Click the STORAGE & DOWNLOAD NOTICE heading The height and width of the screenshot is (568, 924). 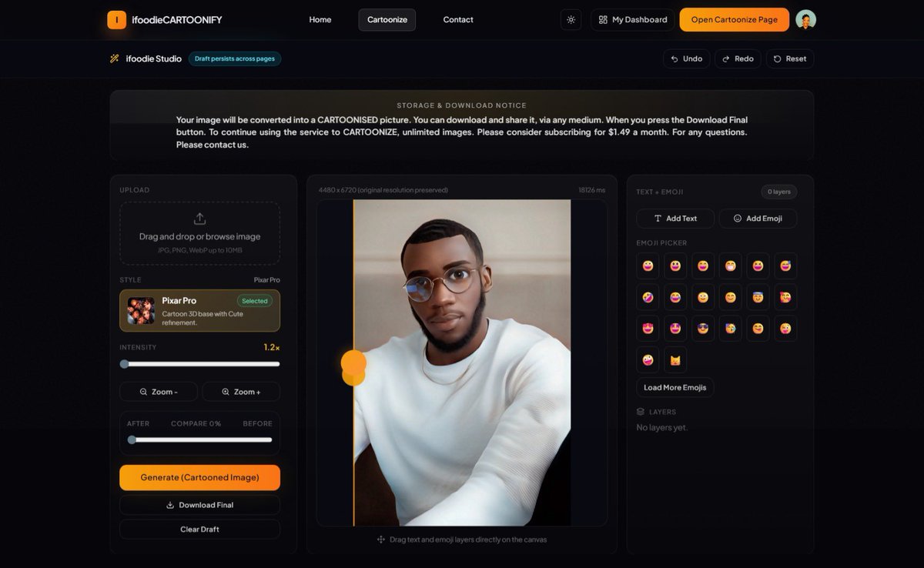click(462, 105)
